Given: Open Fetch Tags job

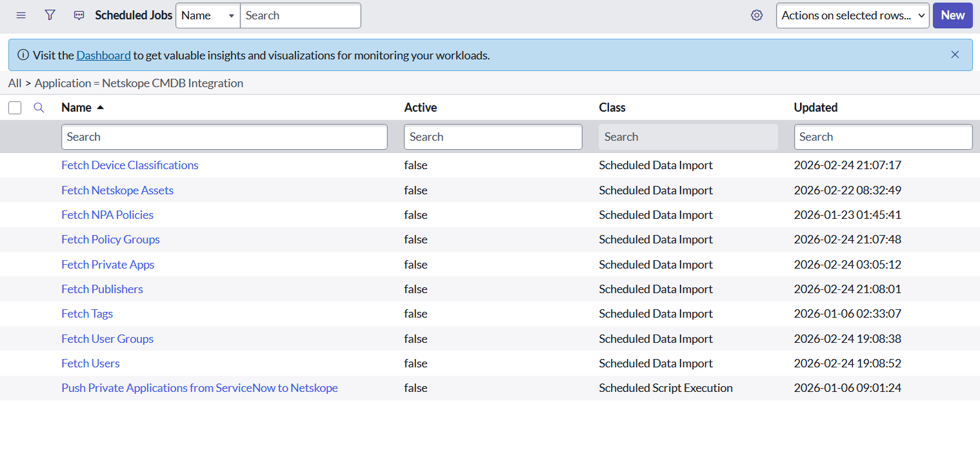Looking at the screenshot, I should [87, 314].
